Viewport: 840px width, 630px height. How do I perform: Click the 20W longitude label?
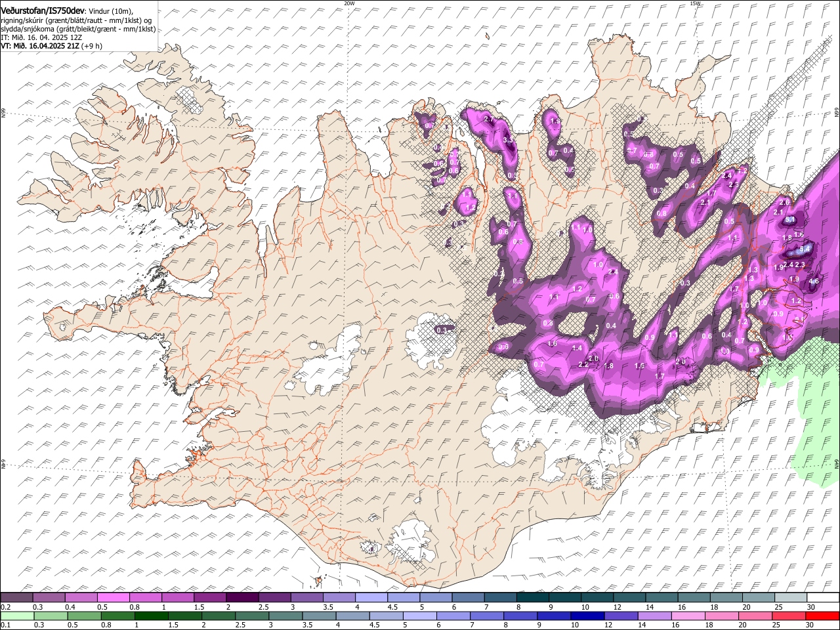(x=349, y=3)
